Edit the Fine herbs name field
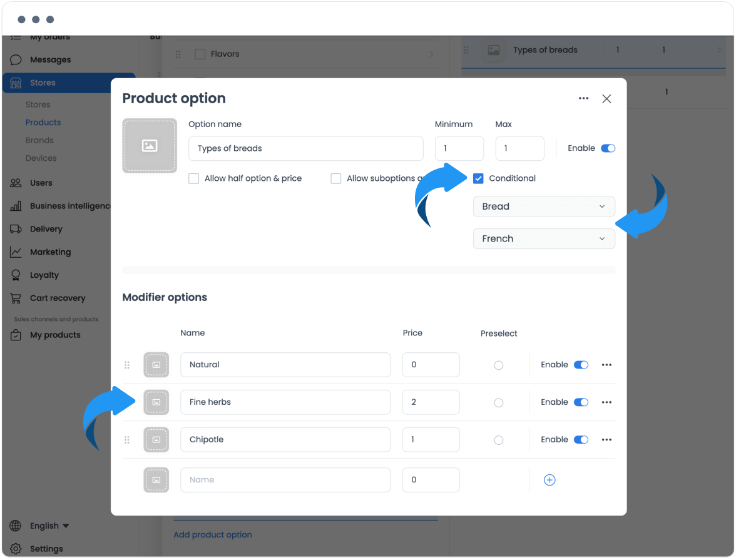This screenshot has height=560, width=736. point(285,402)
